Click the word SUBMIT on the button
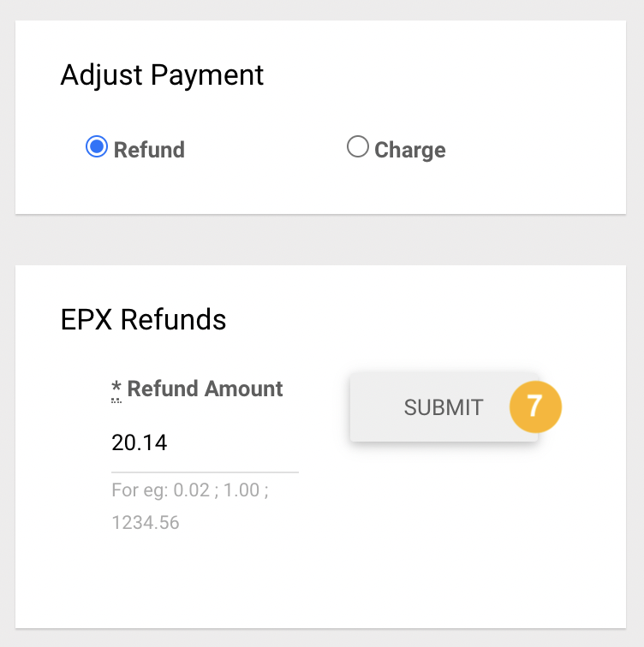The width and height of the screenshot is (644, 647). [444, 407]
